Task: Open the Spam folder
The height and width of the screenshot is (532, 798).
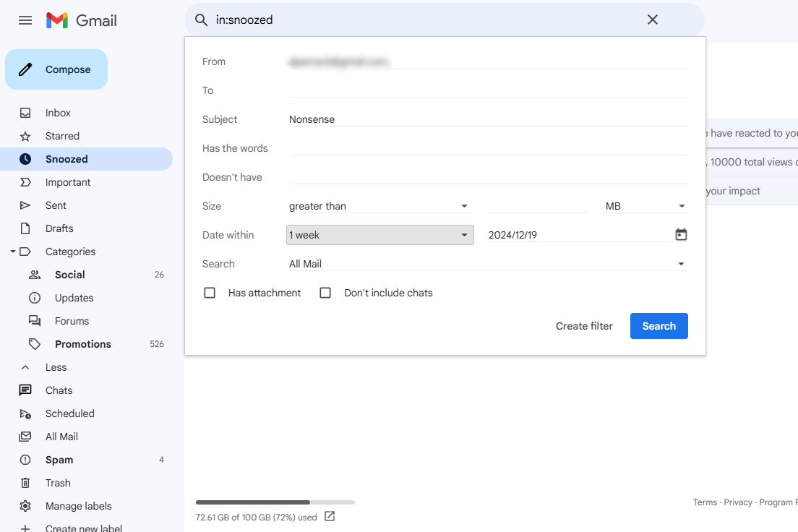Action: pyautogui.click(x=58, y=460)
